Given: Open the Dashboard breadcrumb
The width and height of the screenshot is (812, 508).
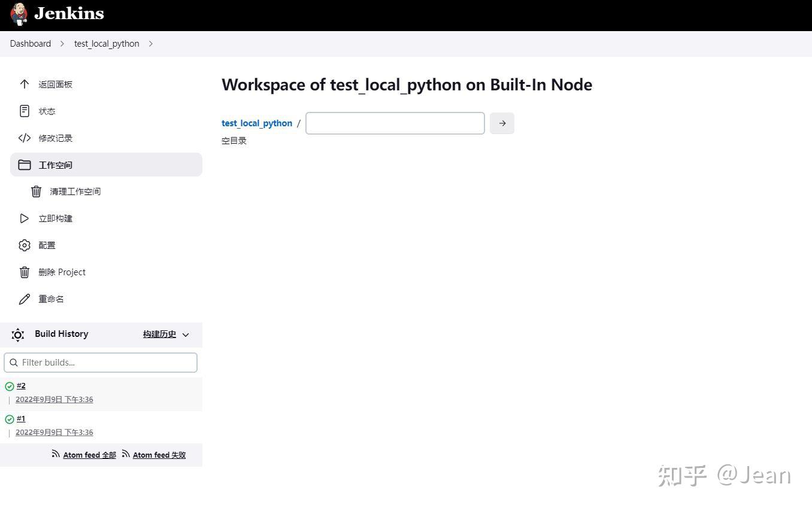Looking at the screenshot, I should point(31,44).
